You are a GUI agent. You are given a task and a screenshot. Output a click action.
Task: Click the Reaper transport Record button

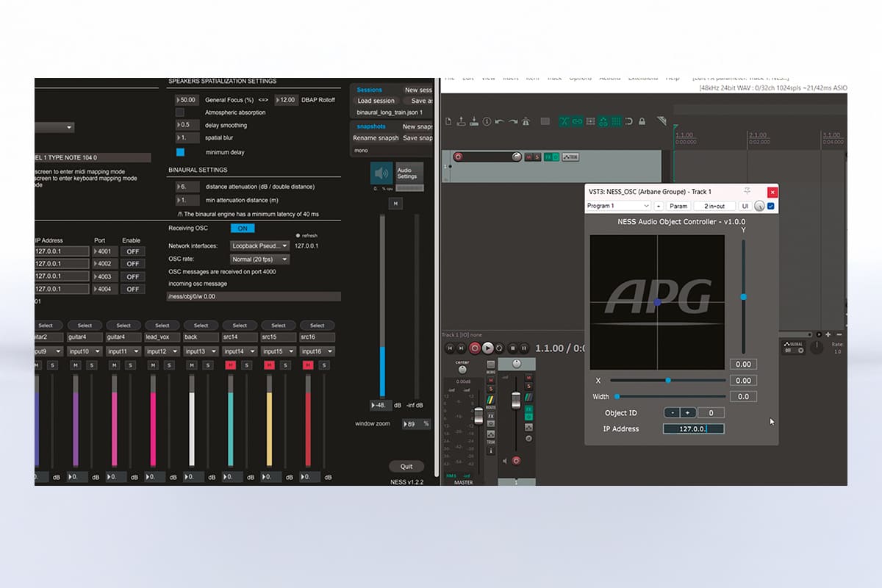pos(475,348)
